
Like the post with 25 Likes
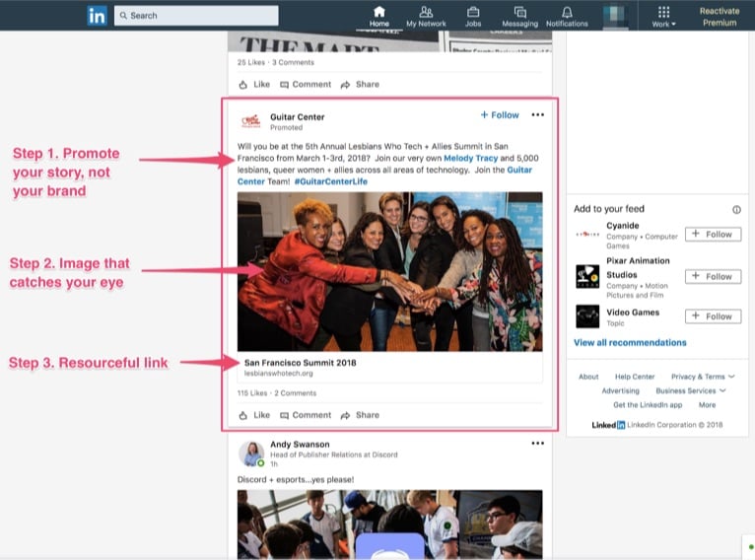click(254, 84)
